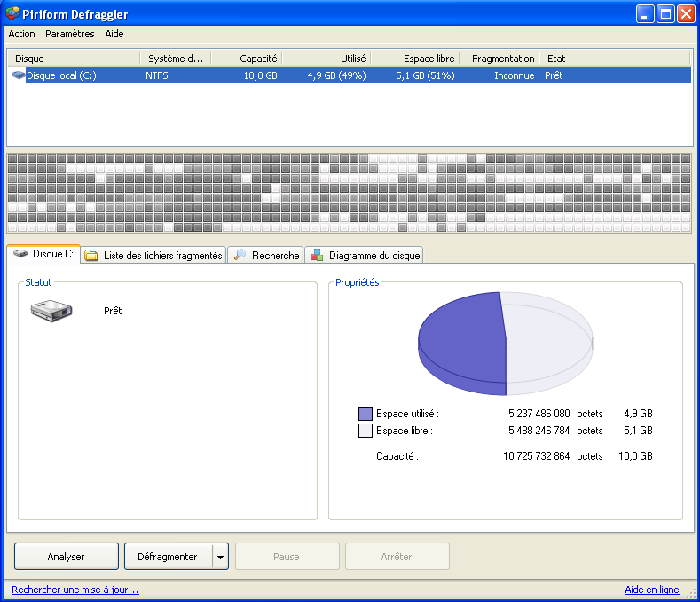Image resolution: width=700 pixels, height=602 pixels.
Task: Click the disabled Pause button
Action: (287, 557)
